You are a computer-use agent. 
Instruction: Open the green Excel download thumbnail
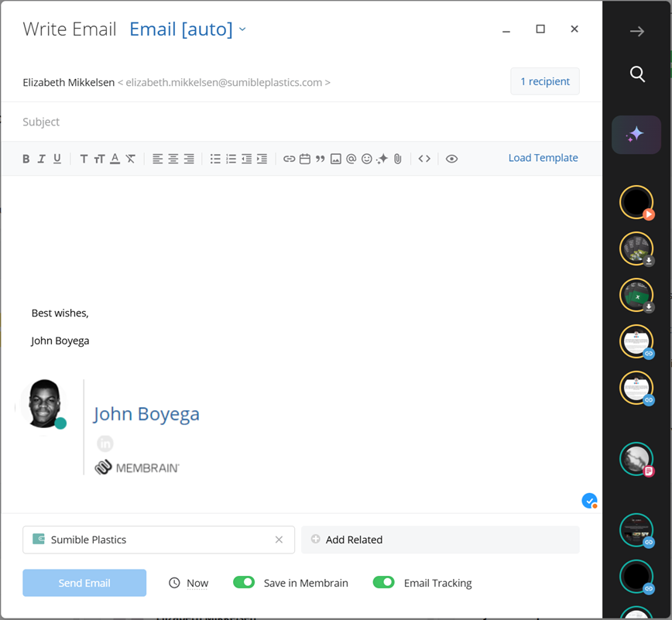click(x=637, y=295)
